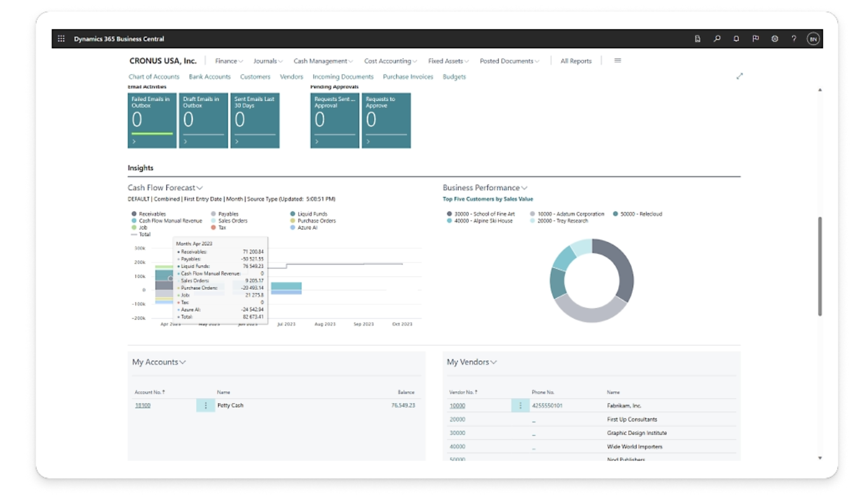
Task: Click the Failed Emails in Outbox tile
Action: [152, 120]
